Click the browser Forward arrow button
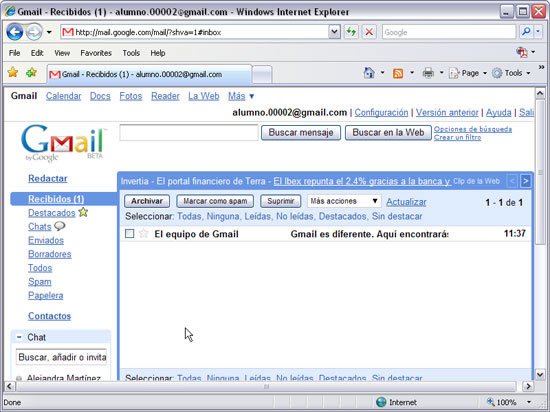550x412 pixels. [34, 32]
